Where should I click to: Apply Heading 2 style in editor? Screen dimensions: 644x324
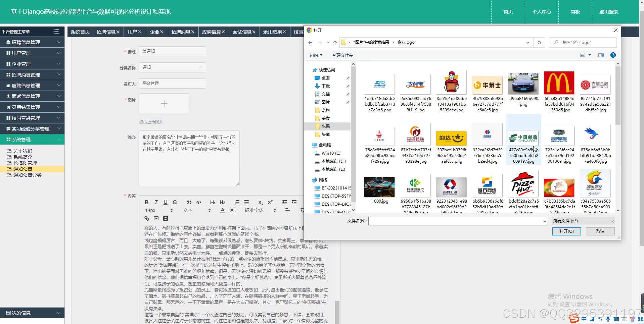[x=222, y=202]
